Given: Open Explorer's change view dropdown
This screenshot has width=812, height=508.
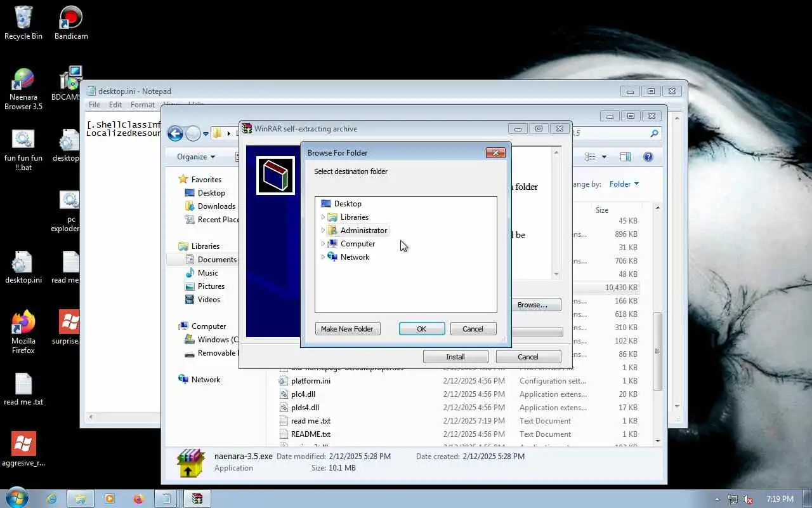Looking at the screenshot, I should 604,157.
